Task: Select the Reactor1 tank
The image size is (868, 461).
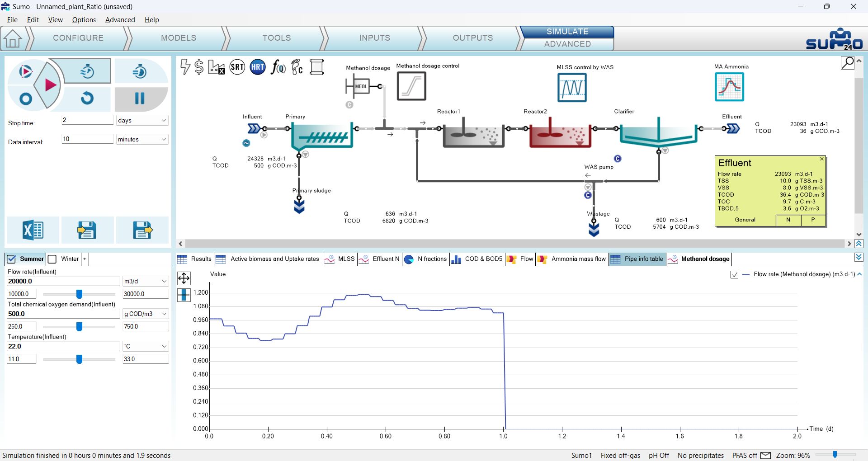Action: pyautogui.click(x=473, y=133)
